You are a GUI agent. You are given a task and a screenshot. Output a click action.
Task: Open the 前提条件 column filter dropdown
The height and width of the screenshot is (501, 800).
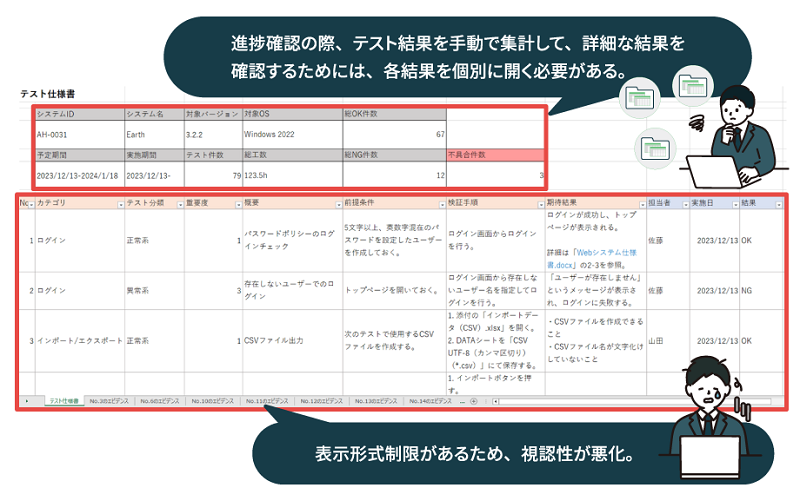442,205
